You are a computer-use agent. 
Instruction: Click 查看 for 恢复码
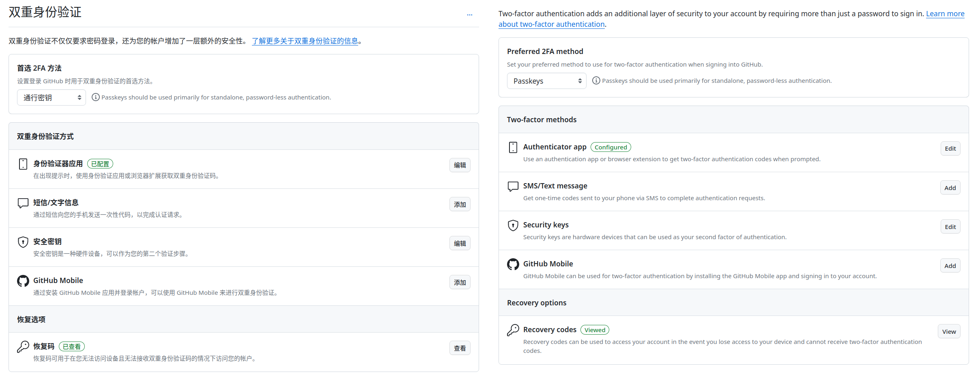click(x=460, y=348)
